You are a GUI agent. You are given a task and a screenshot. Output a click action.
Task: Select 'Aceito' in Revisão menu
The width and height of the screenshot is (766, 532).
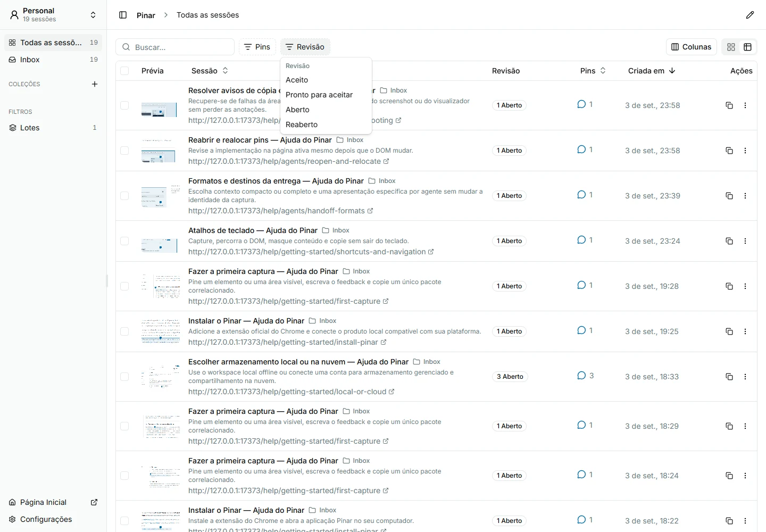[326, 80]
